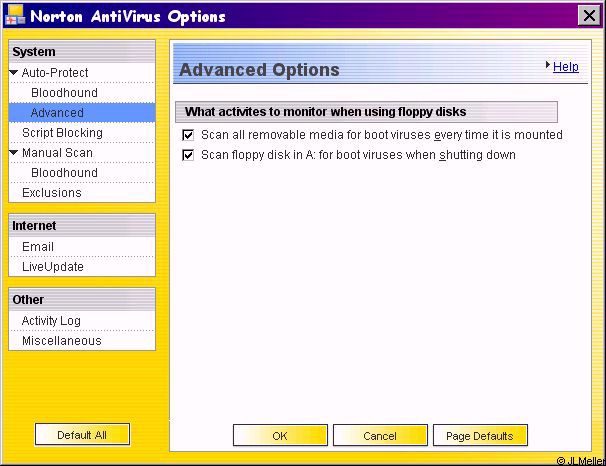Viewport: 606px width, 466px height.
Task: Click the Other section header
Action: tap(82, 299)
